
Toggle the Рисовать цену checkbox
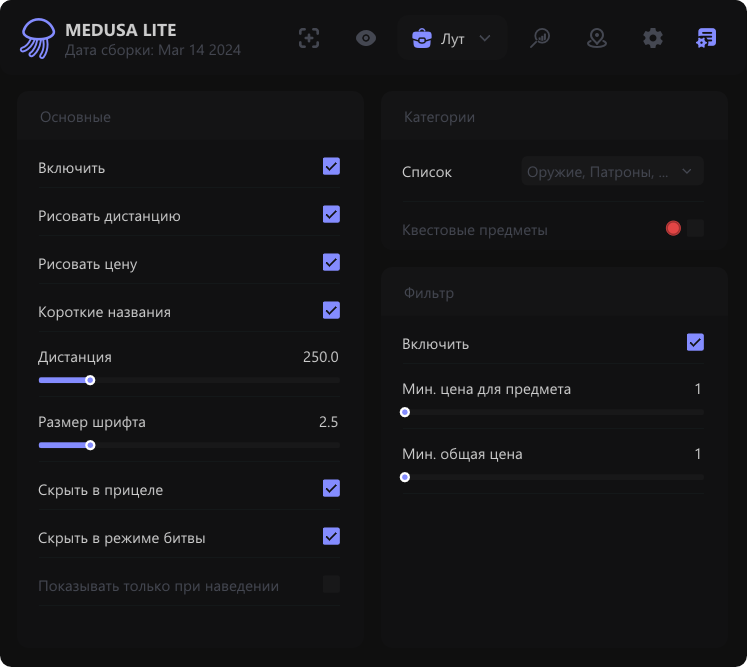coord(331,263)
